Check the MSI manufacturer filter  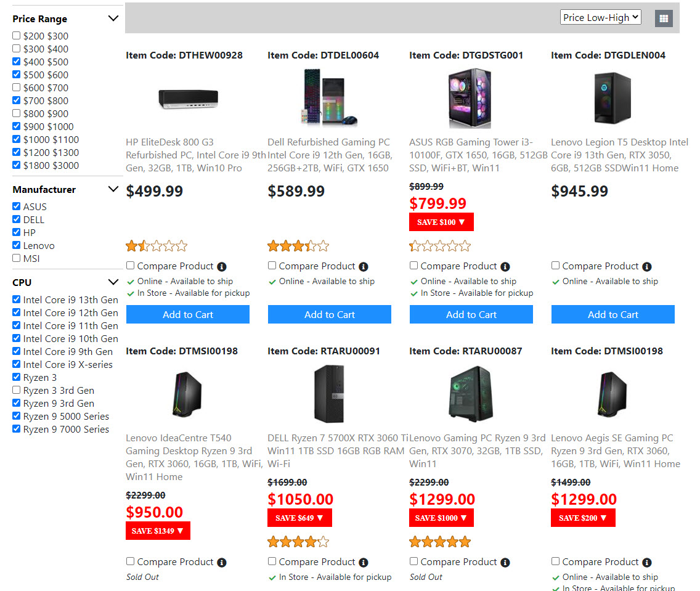click(x=17, y=258)
